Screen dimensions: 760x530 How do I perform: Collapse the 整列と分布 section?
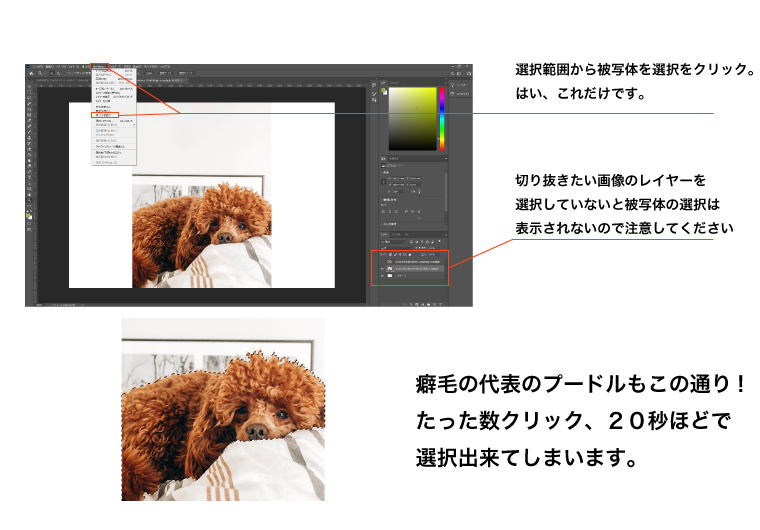[x=381, y=200]
